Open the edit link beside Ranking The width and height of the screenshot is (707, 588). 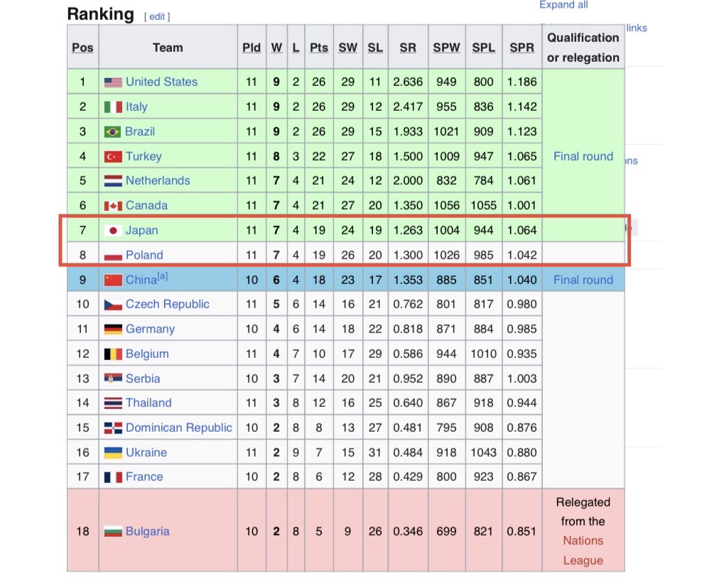(157, 16)
